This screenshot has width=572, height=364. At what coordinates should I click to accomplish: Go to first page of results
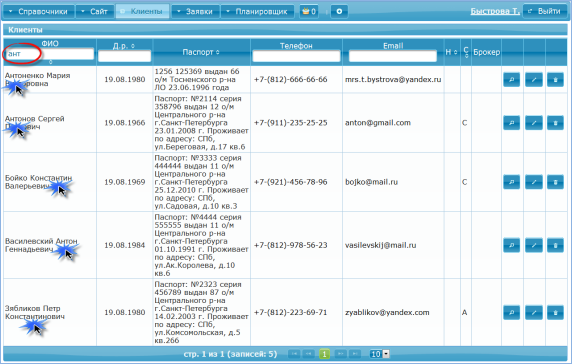coord(294,354)
